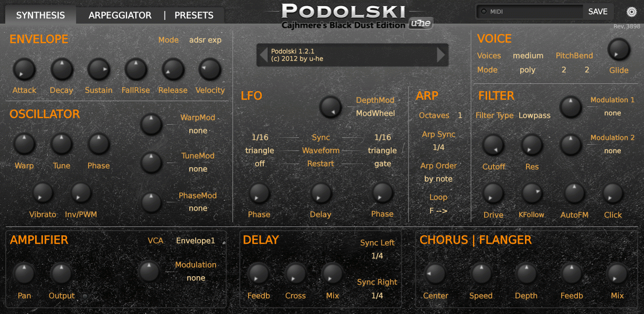Viewport: 644px width, 314px height.
Task: Click the WarpMod amount knob
Action: [152, 124]
